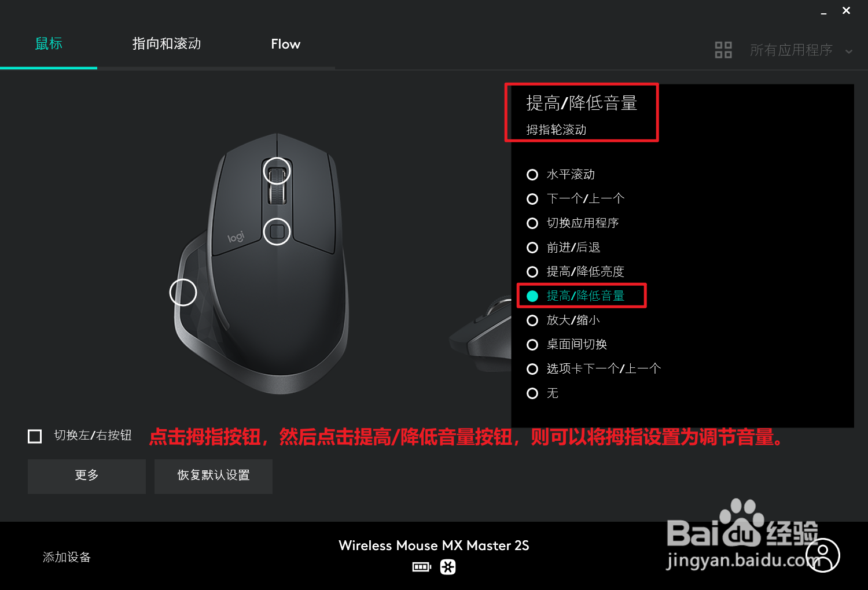Screen dimensions: 868x590
Task: Click the chevron next to 所有应用程序
Action: coord(849,51)
